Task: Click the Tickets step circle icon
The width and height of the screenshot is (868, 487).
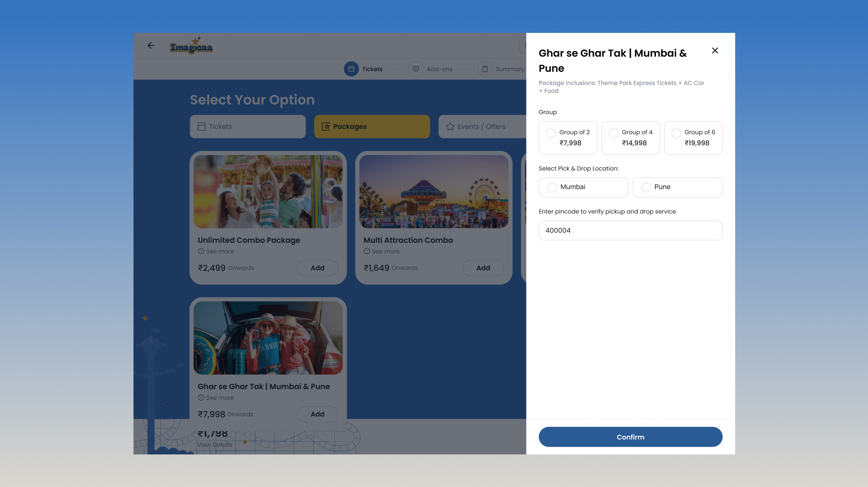Action: click(351, 69)
